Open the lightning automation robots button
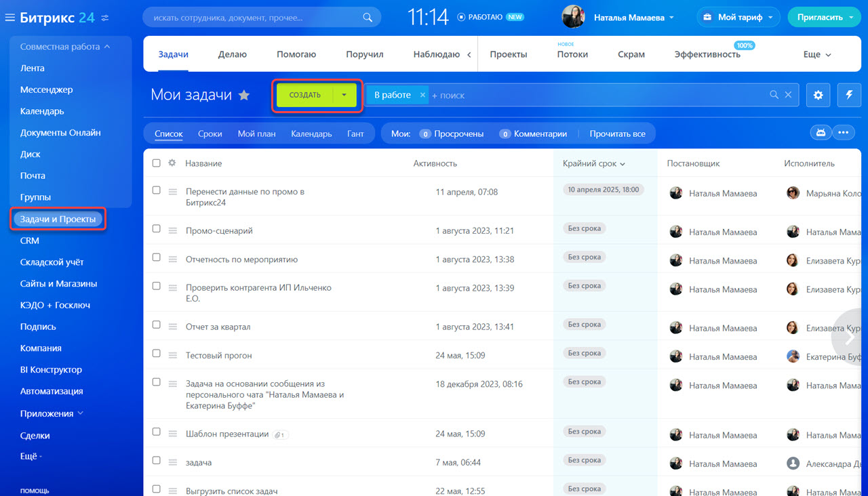The image size is (868, 496). pos(849,96)
